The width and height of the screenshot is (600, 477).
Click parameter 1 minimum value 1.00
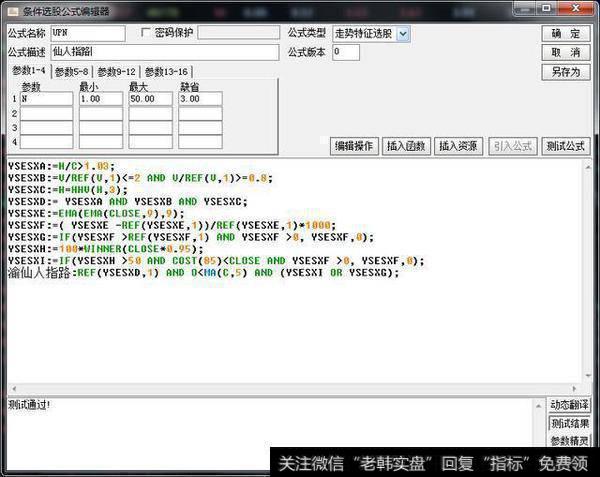tap(101, 99)
